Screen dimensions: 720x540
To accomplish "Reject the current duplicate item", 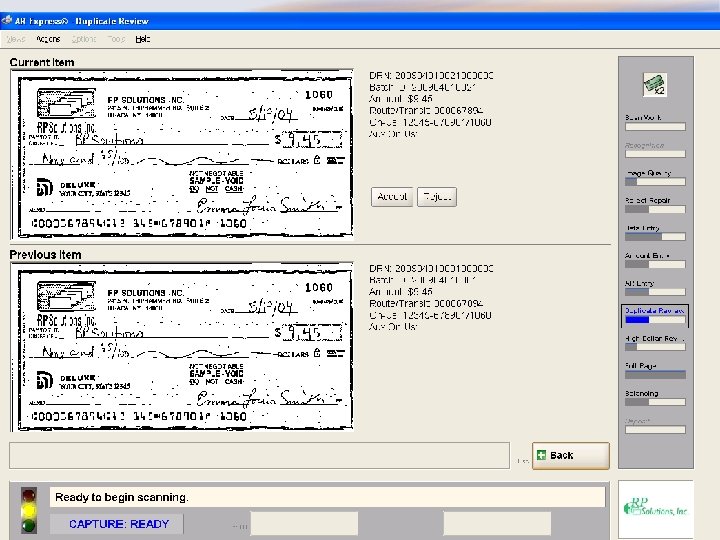I will point(437,197).
